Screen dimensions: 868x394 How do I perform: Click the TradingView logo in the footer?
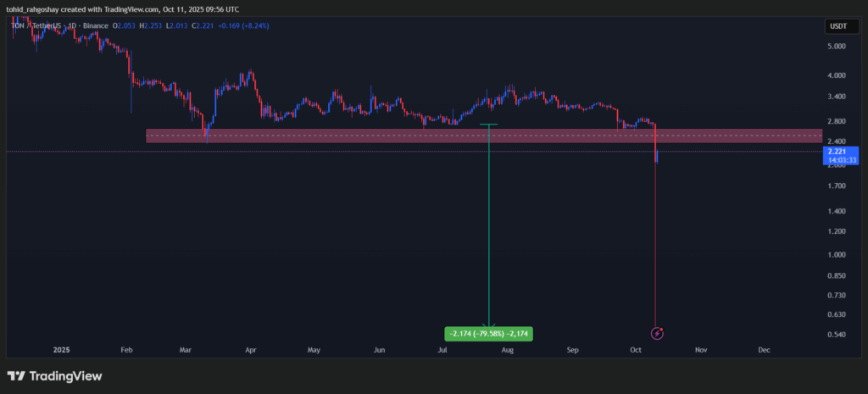[54, 376]
